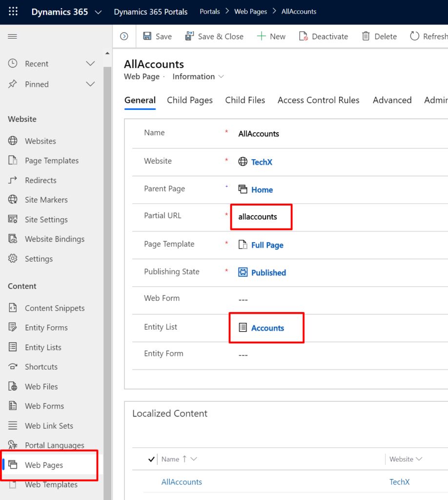
Task: Open the Home parent page link
Action: tap(262, 190)
